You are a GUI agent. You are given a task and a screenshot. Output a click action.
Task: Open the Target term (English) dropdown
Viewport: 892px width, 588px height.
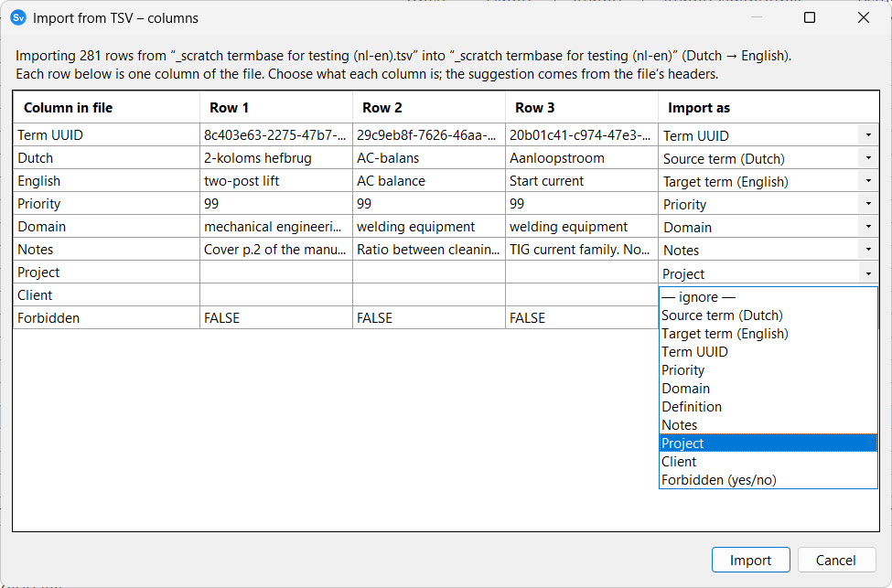pyautogui.click(x=868, y=181)
